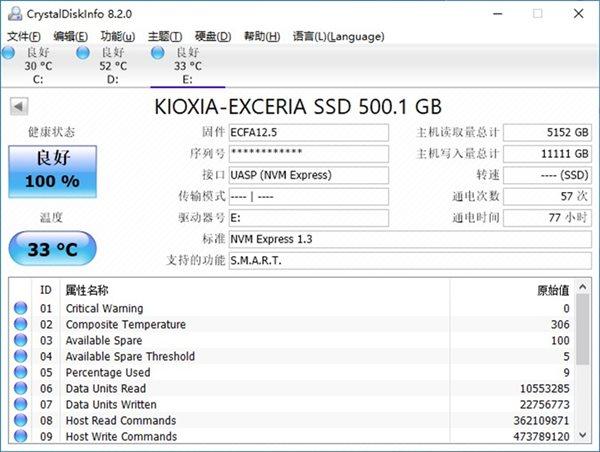Viewport: 600px width, 452px height.
Task: Select the 08 Host Read Commands row
Action: 291,421
